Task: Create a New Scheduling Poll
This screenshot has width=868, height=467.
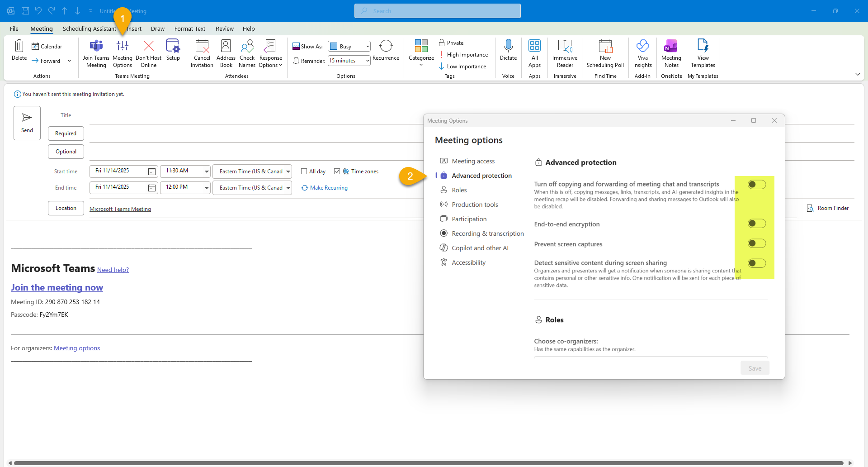Action: (605, 53)
